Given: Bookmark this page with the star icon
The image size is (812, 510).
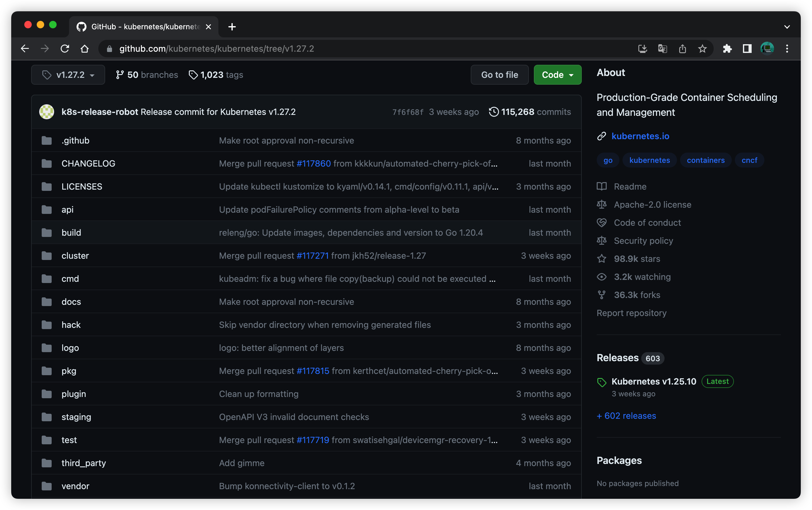Looking at the screenshot, I should pyautogui.click(x=702, y=49).
